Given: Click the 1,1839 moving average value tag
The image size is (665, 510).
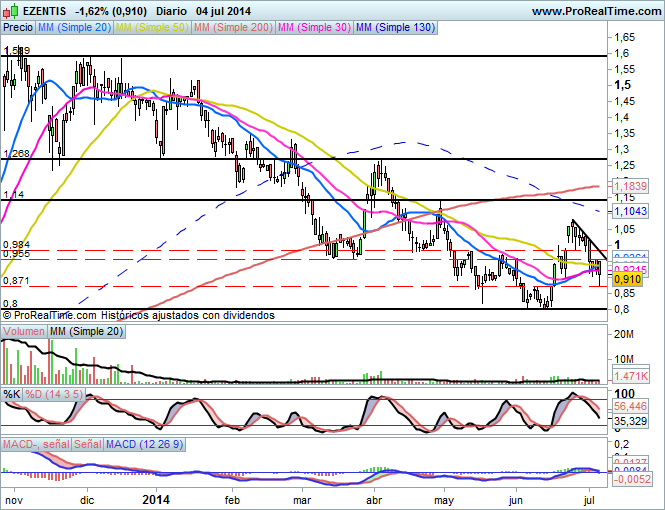Looking at the screenshot, I should [x=632, y=187].
